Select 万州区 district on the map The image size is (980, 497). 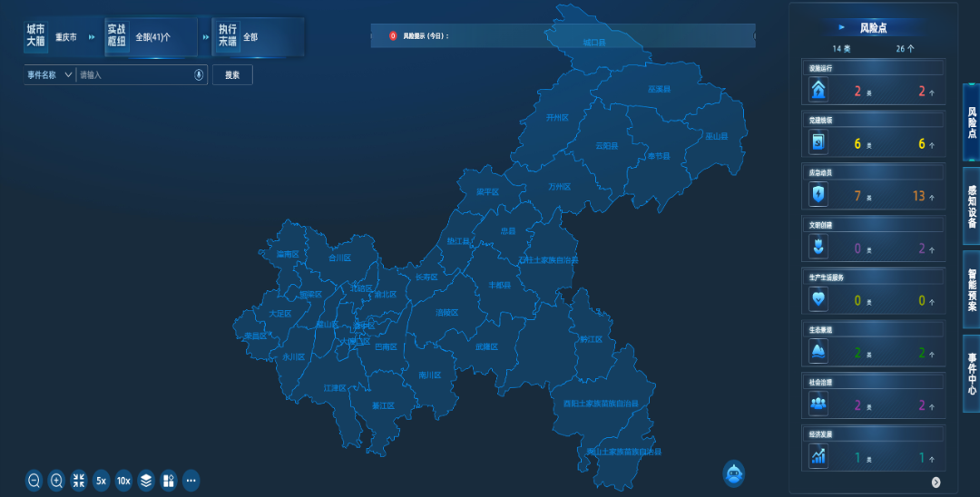(x=559, y=187)
